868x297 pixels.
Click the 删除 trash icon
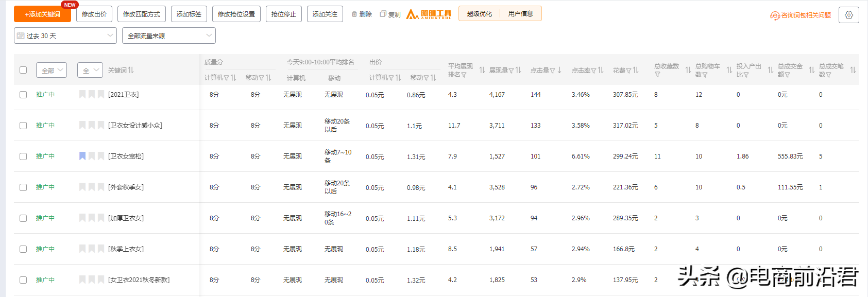point(354,14)
